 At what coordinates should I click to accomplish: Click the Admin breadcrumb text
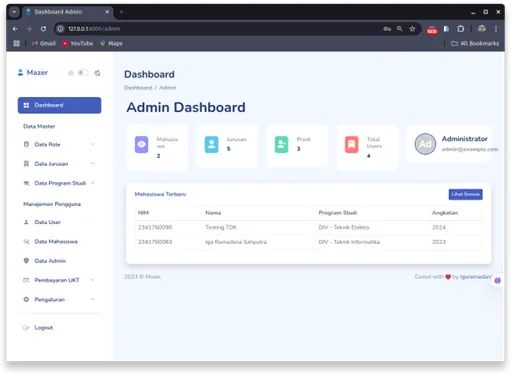[x=168, y=88]
